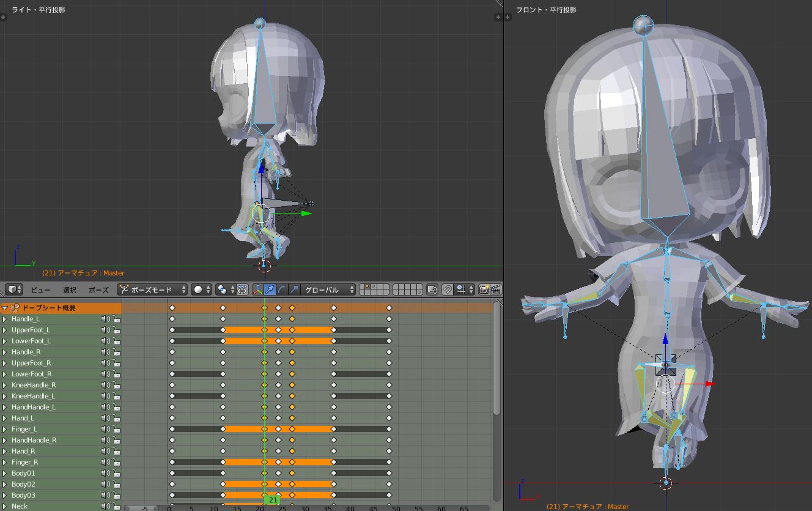Image resolution: width=812 pixels, height=511 pixels.
Task: Open the 選択 menu
Action: pyautogui.click(x=70, y=289)
